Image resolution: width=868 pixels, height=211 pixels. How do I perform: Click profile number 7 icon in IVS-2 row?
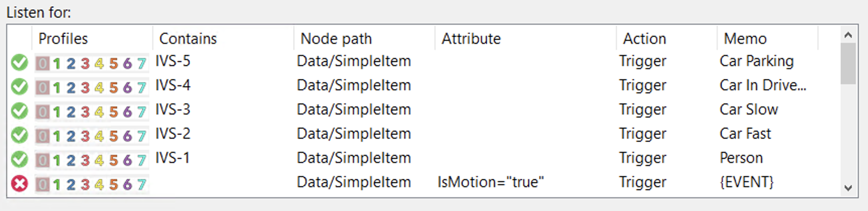pos(142,136)
